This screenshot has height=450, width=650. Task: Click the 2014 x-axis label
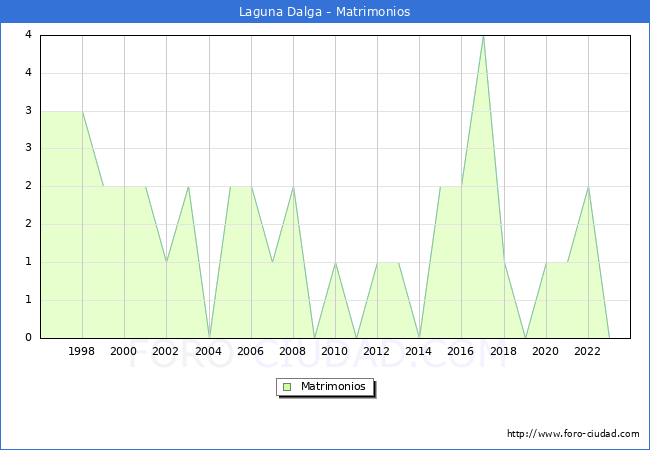tap(419, 351)
